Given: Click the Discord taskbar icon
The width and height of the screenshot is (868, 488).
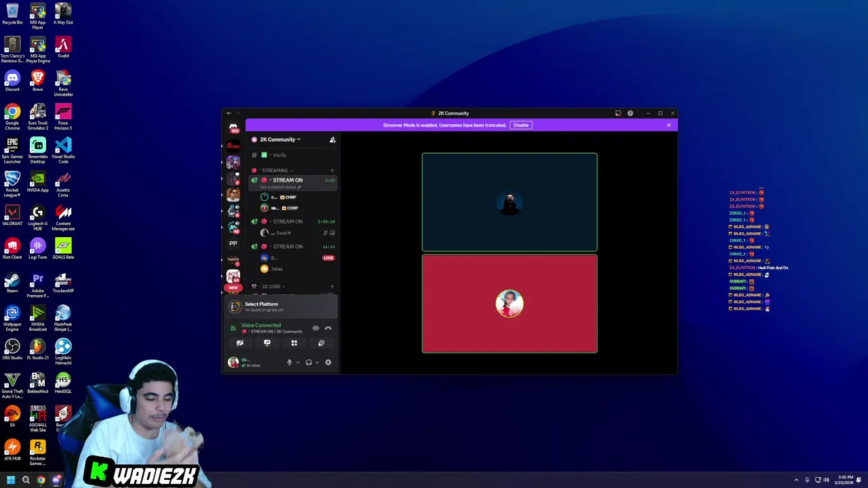Looking at the screenshot, I should coord(57,481).
